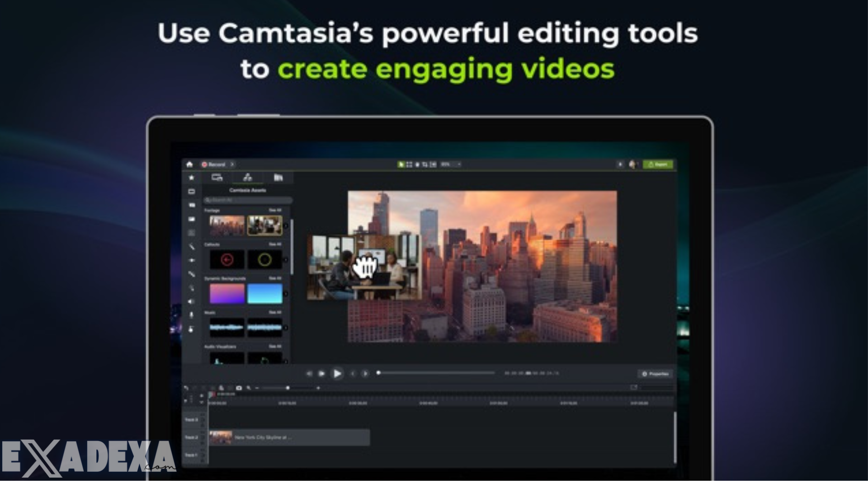Image resolution: width=868 pixels, height=488 pixels.
Task: Expand the Record button chevron
Action: [x=232, y=164]
